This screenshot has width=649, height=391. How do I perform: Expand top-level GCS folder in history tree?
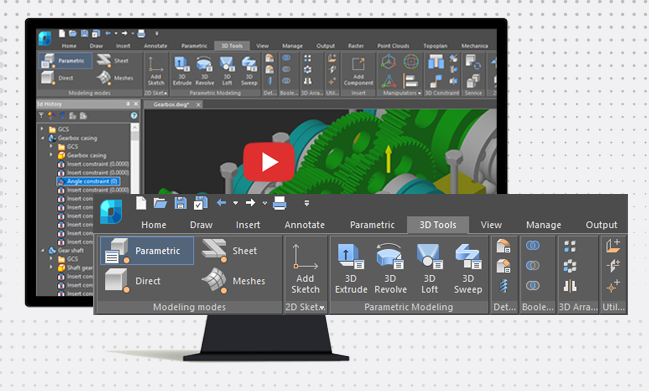pos(42,129)
